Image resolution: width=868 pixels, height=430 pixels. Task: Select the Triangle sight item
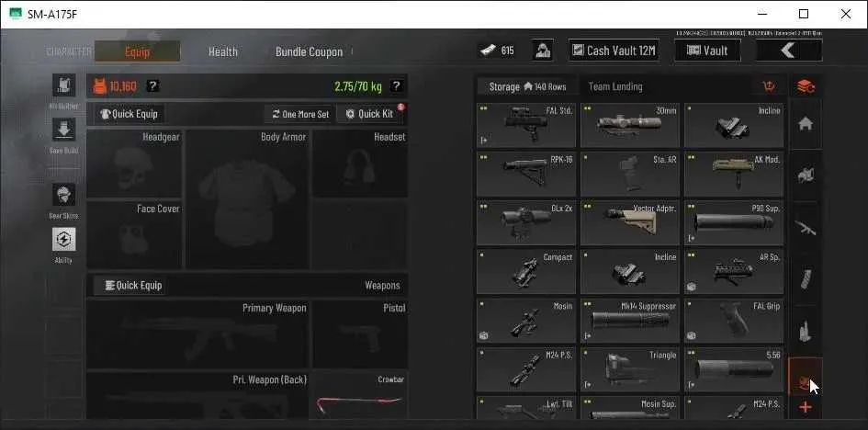click(630, 369)
